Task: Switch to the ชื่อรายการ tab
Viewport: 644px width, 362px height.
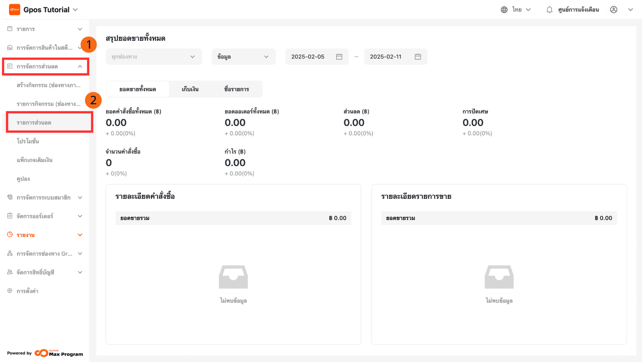Action: coord(236,89)
